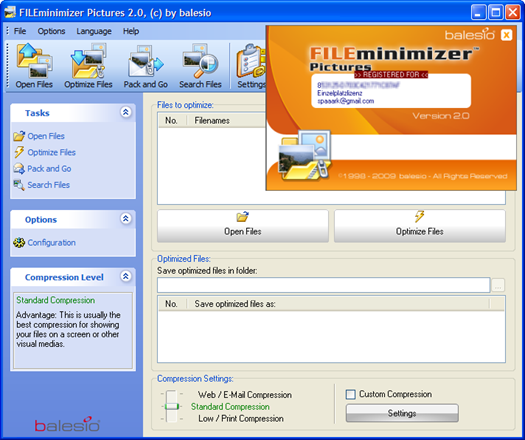Click the FILEminimizer app icon in title bar

(x=10, y=12)
